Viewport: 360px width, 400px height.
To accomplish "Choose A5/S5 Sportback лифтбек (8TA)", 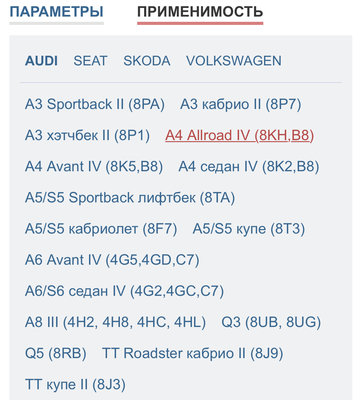I will point(130,198).
